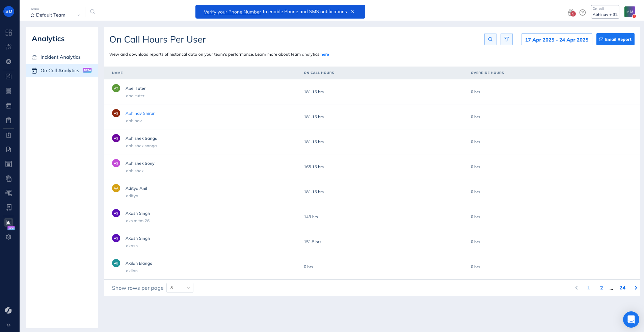Click the Email Report button

click(x=615, y=39)
